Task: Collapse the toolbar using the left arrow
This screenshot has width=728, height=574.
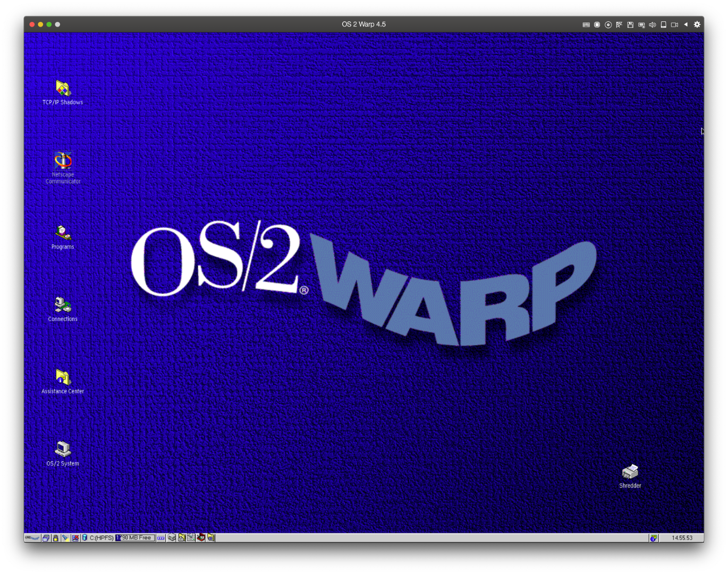Action: tap(686, 24)
